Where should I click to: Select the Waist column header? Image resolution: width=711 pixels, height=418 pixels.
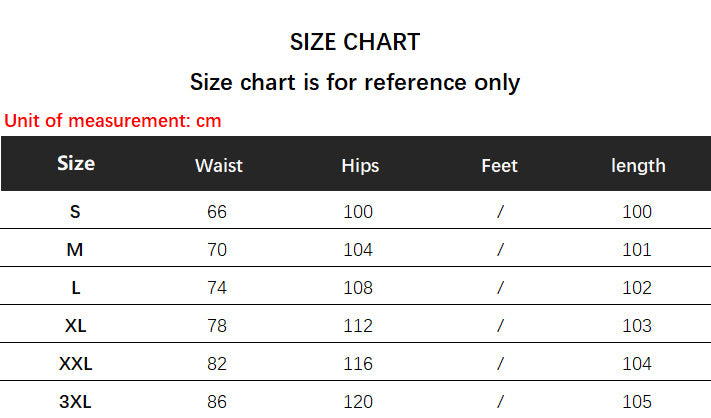pos(219,166)
